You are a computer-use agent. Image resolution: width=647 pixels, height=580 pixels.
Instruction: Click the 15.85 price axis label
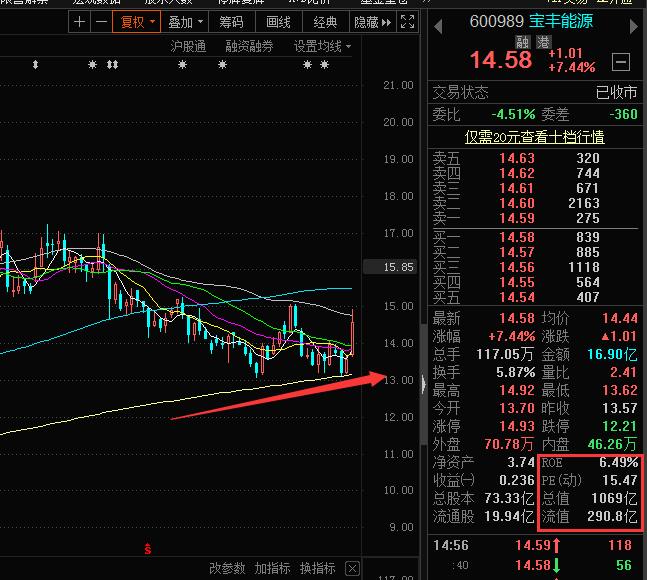pyautogui.click(x=390, y=267)
